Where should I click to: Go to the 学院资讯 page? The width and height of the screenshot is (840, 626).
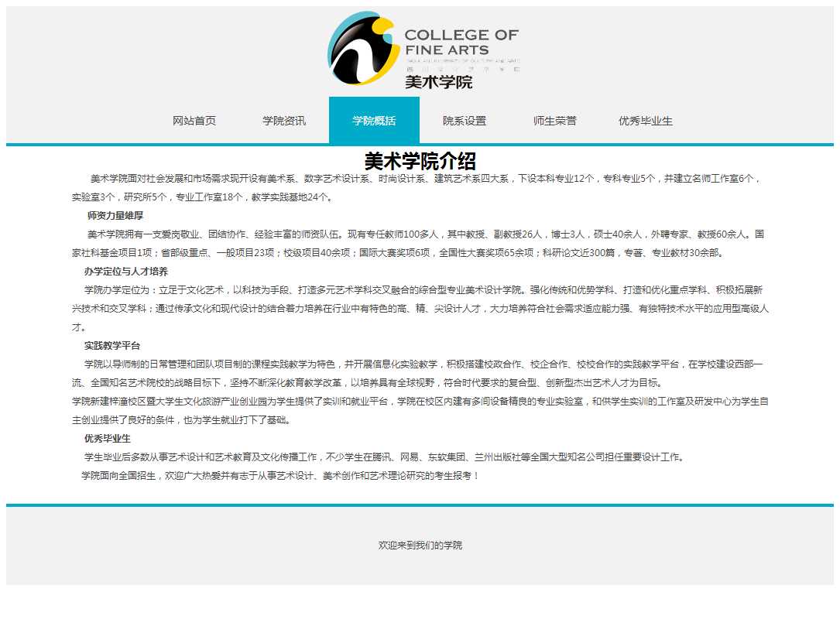[x=284, y=121]
